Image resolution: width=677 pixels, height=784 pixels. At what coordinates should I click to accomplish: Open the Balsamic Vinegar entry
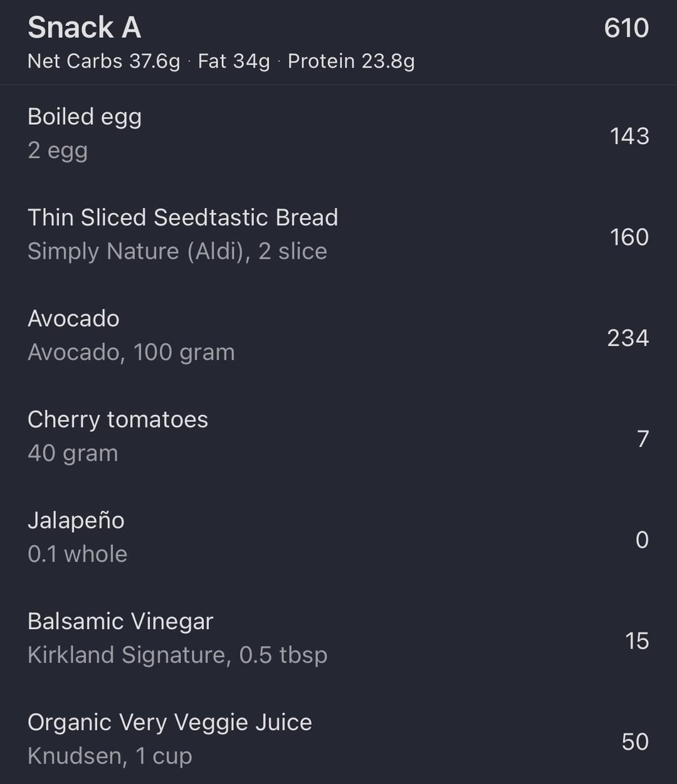click(x=120, y=621)
